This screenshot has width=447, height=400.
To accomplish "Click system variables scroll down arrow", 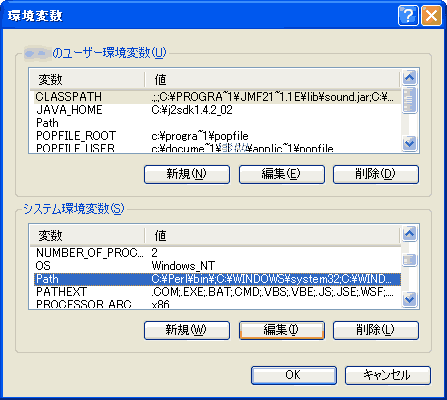I will (x=409, y=299).
